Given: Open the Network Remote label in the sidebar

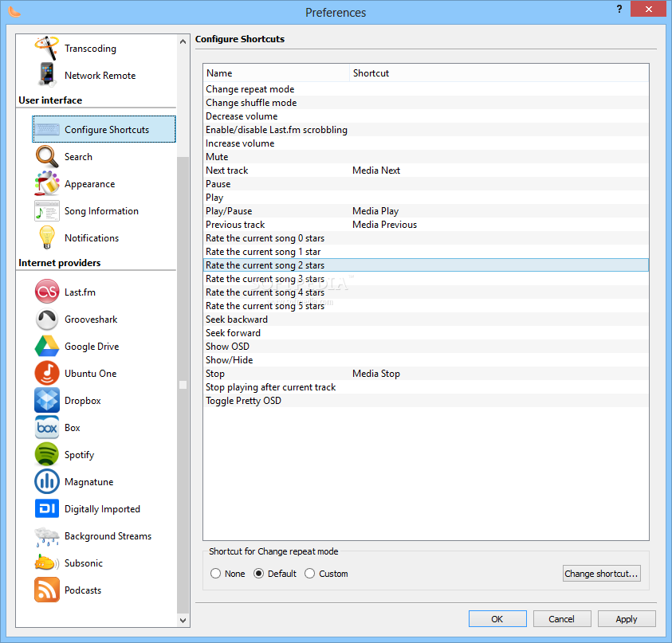Looking at the screenshot, I should (100, 76).
